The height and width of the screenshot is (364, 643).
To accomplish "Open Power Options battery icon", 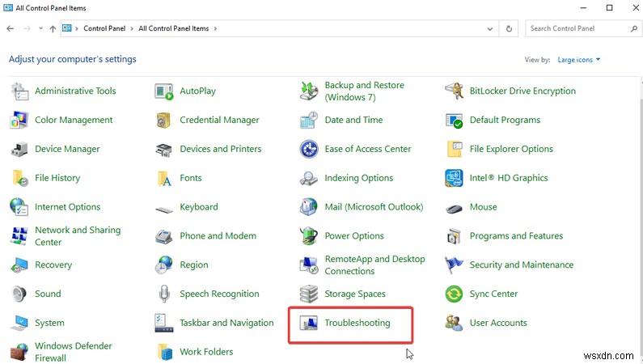I will (309, 236).
